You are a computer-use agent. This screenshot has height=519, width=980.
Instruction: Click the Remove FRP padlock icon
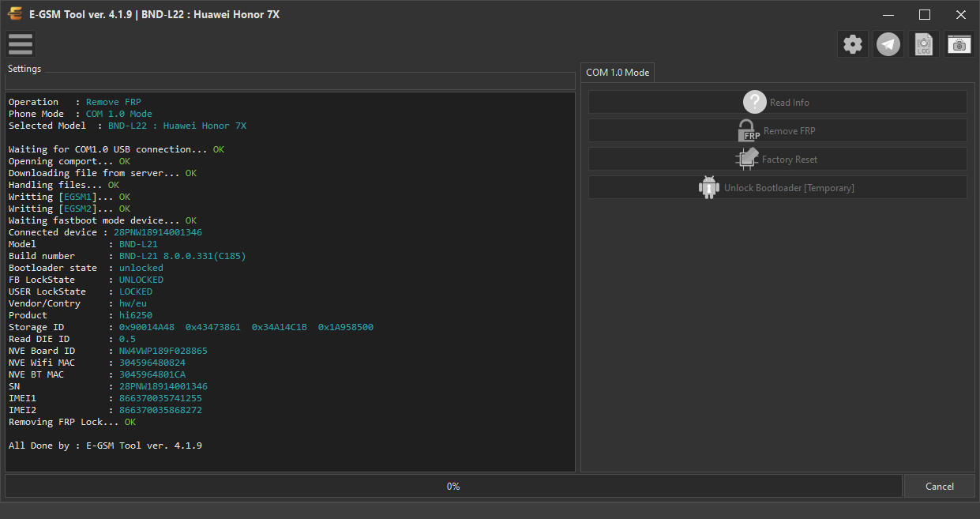(747, 130)
